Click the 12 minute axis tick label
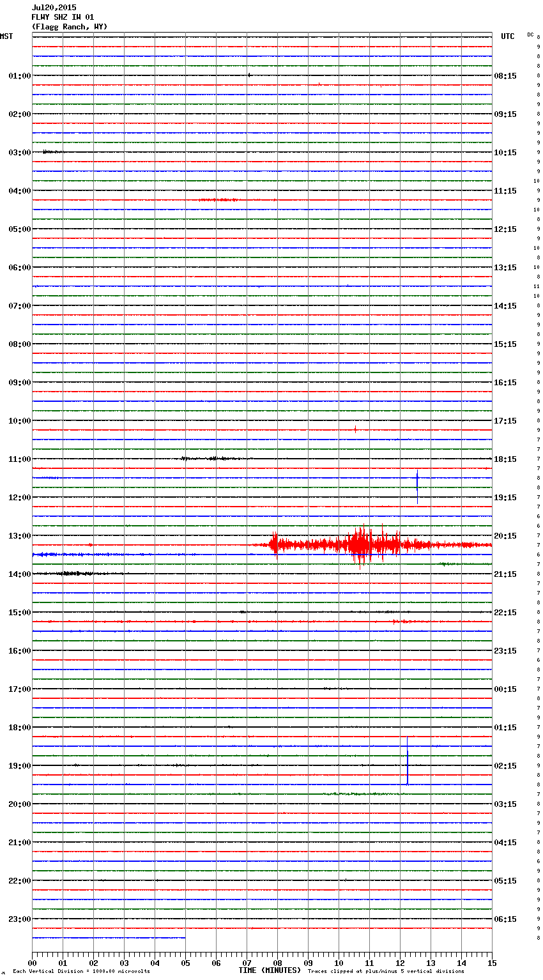The image size is (543, 980). point(400,963)
